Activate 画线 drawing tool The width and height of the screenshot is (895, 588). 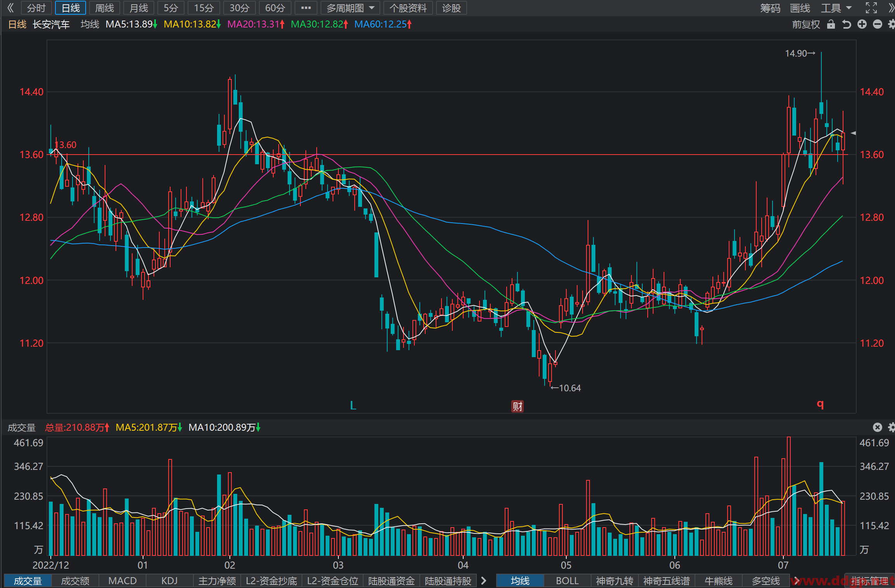point(800,8)
